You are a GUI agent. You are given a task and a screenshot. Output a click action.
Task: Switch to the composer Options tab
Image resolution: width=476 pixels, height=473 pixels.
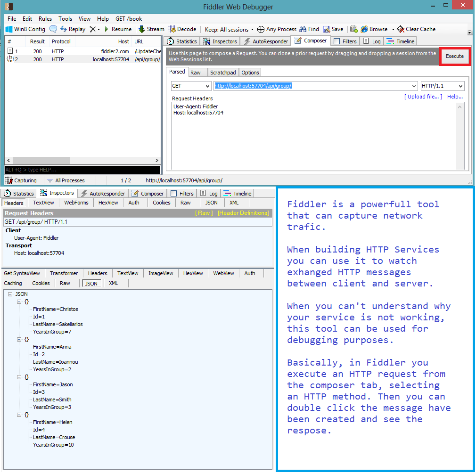(250, 73)
